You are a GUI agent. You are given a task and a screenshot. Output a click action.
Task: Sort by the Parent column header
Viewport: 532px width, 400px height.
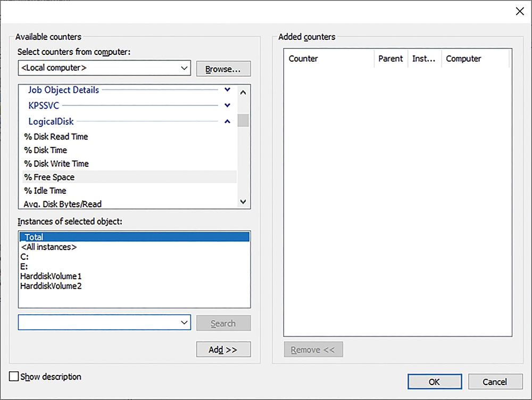point(391,59)
